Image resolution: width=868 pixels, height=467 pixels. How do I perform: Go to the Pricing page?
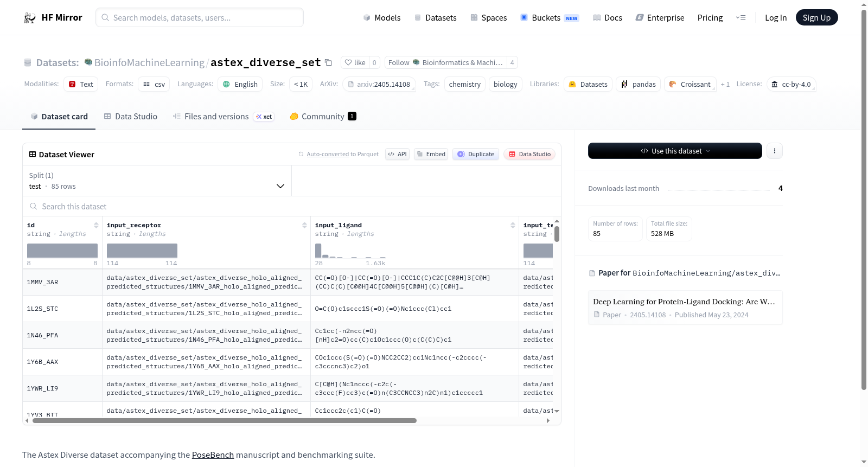(710, 17)
